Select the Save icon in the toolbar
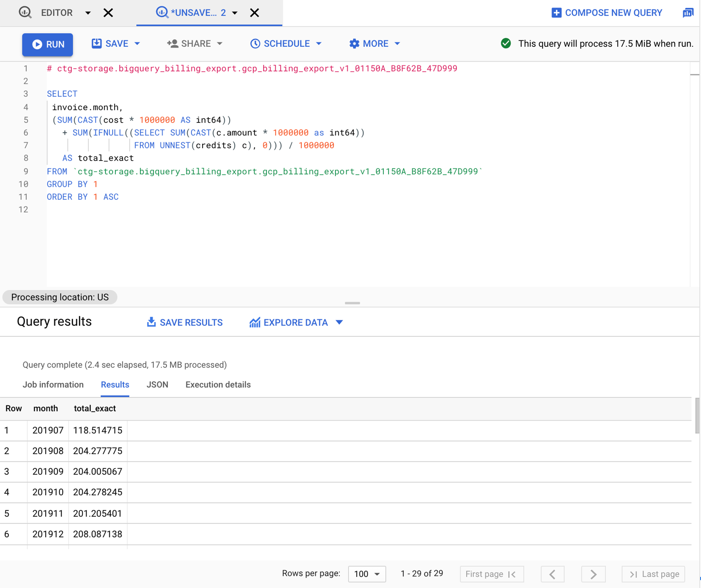 coord(97,44)
